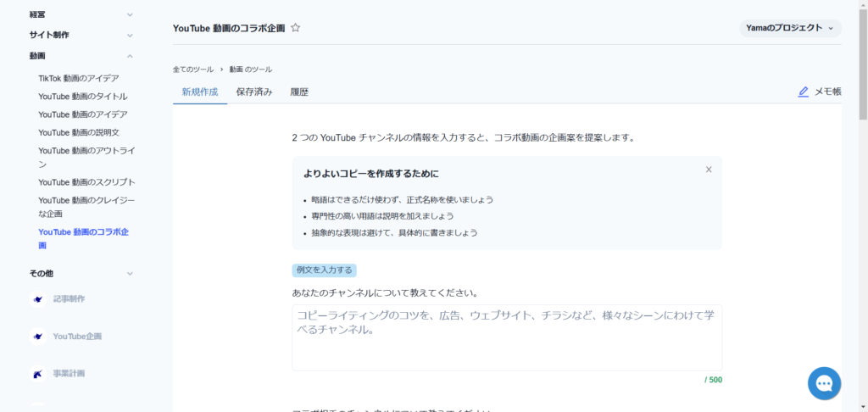
Task: Click the 事業計画 label in sidebar
Action: click(70, 373)
